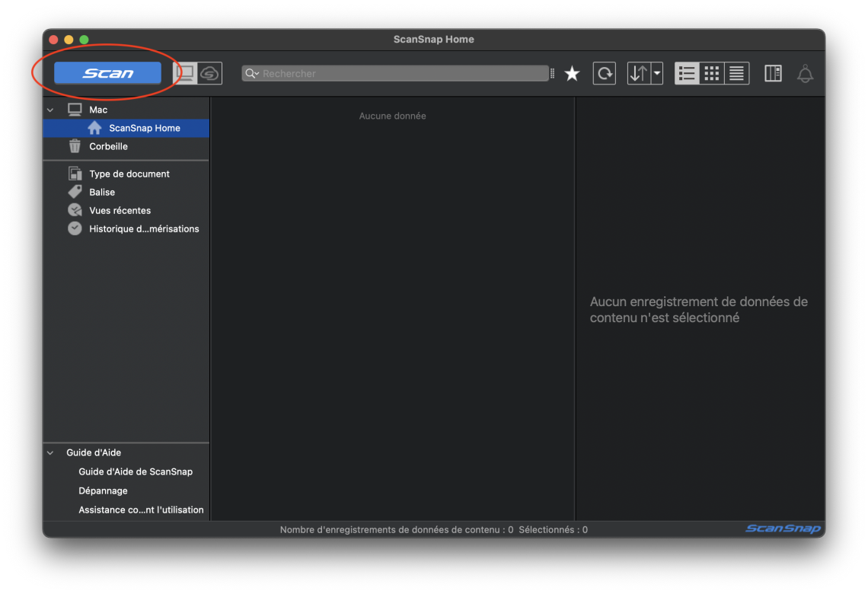
Task: Open the notifications bell
Action: pyautogui.click(x=805, y=74)
